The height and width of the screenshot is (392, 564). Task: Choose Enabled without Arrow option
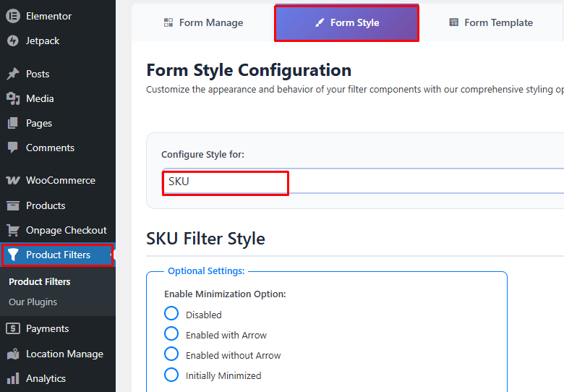[171, 354]
